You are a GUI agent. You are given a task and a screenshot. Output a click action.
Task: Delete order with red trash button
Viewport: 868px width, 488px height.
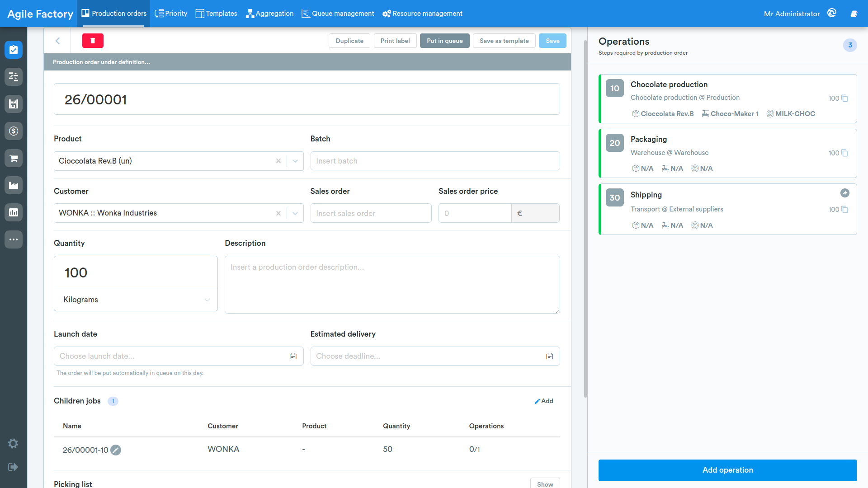click(x=93, y=41)
